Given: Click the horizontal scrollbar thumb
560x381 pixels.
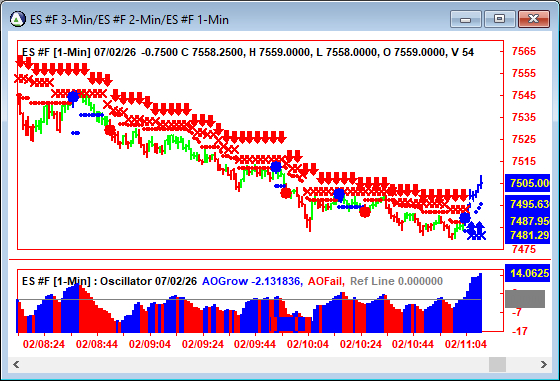Looking at the screenshot, I should click(497, 365).
